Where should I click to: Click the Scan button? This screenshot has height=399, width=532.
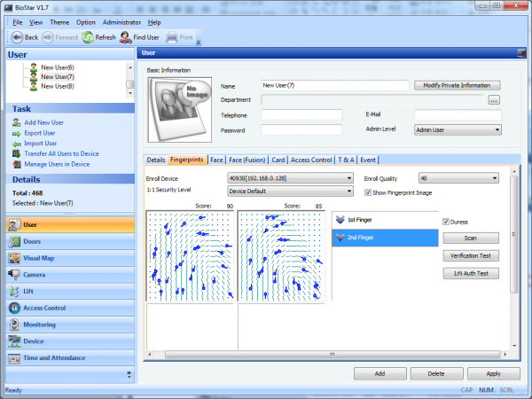[x=470, y=238]
